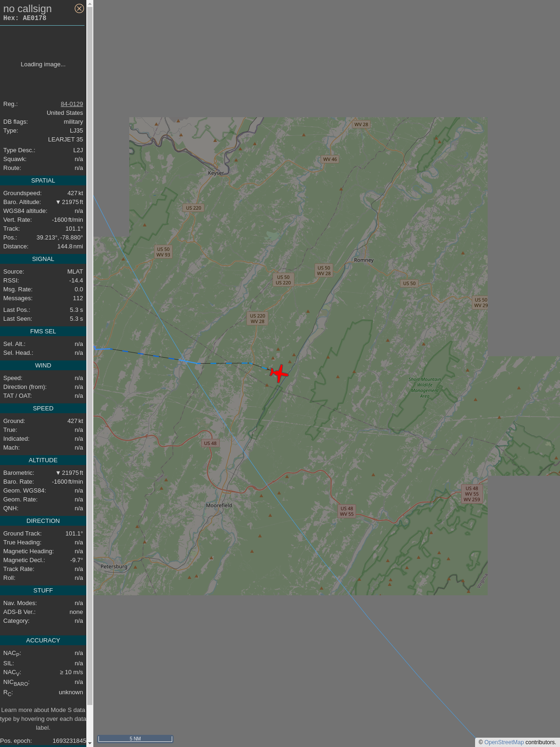Open registration 84-0129 link
560x747 pixels.
pyautogui.click(x=72, y=104)
